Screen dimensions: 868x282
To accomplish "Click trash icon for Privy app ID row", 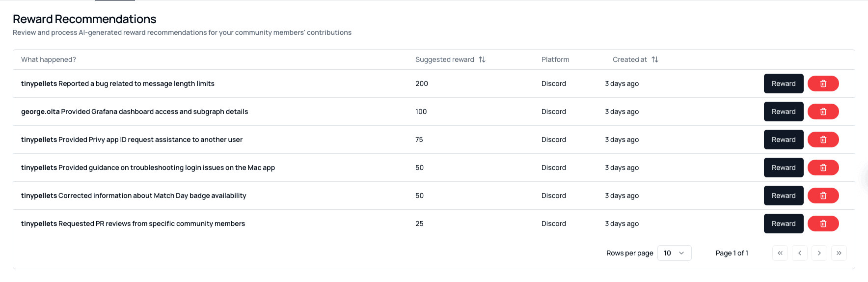I will click(823, 140).
